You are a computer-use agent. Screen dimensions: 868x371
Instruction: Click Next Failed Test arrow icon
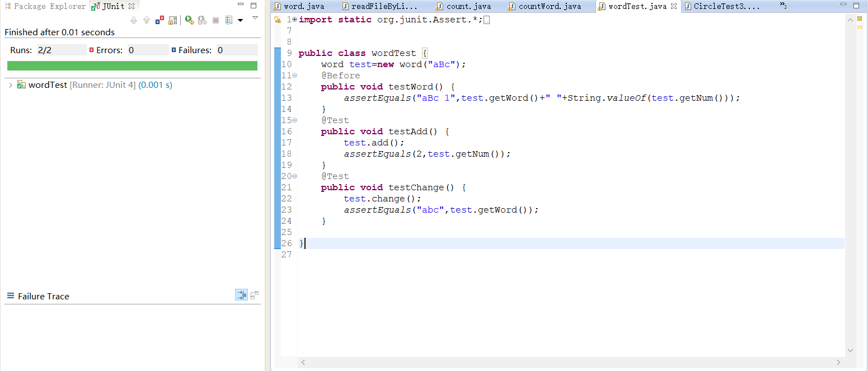pyautogui.click(x=134, y=20)
